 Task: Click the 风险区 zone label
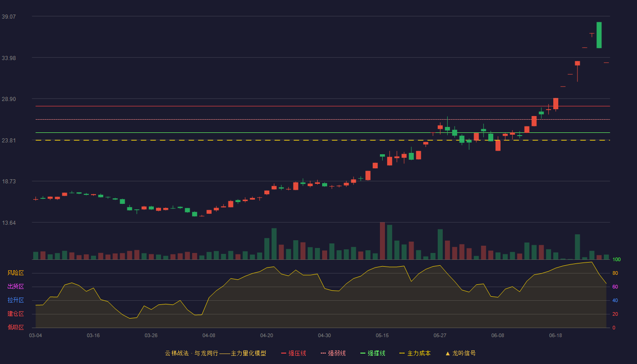15,273
